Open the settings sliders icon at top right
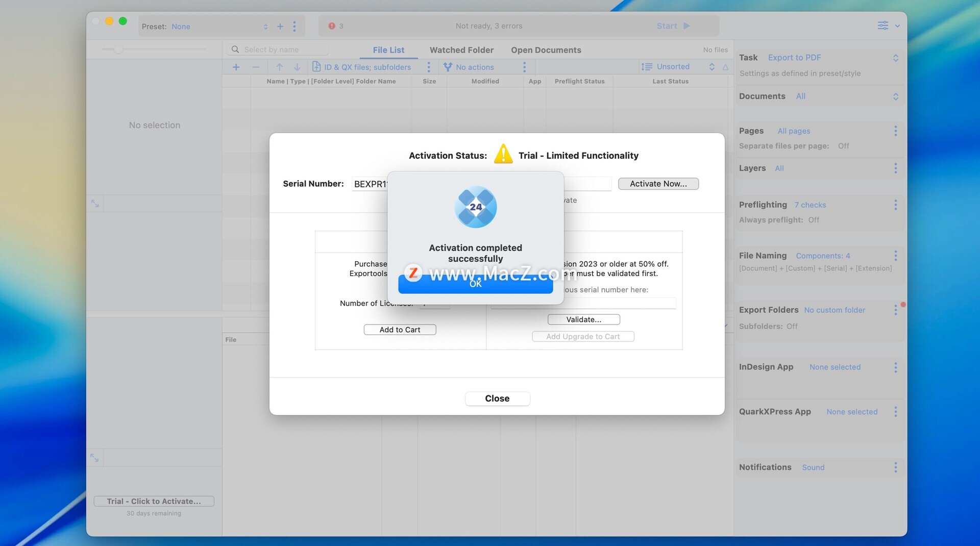 pyautogui.click(x=883, y=26)
